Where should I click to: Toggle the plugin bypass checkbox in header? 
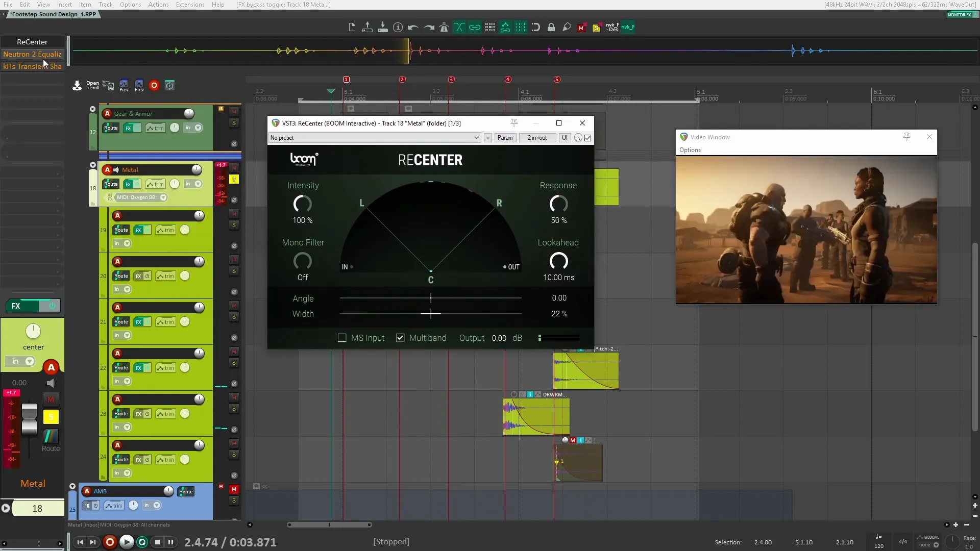point(588,138)
